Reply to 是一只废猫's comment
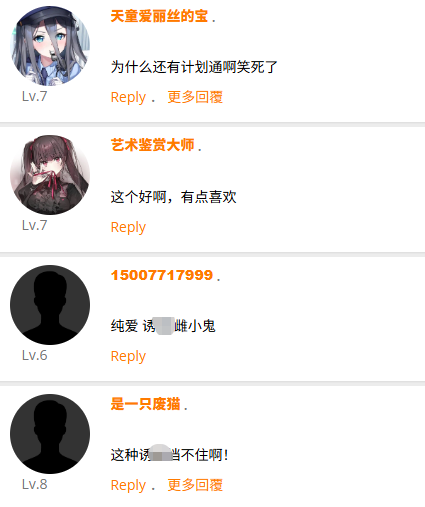Screen dimensions: 425x507 click(128, 485)
